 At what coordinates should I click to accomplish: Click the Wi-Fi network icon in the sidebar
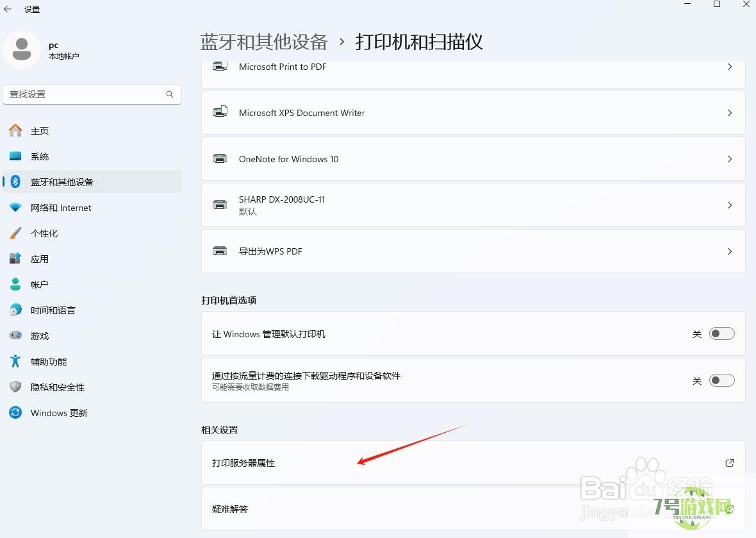(15, 208)
